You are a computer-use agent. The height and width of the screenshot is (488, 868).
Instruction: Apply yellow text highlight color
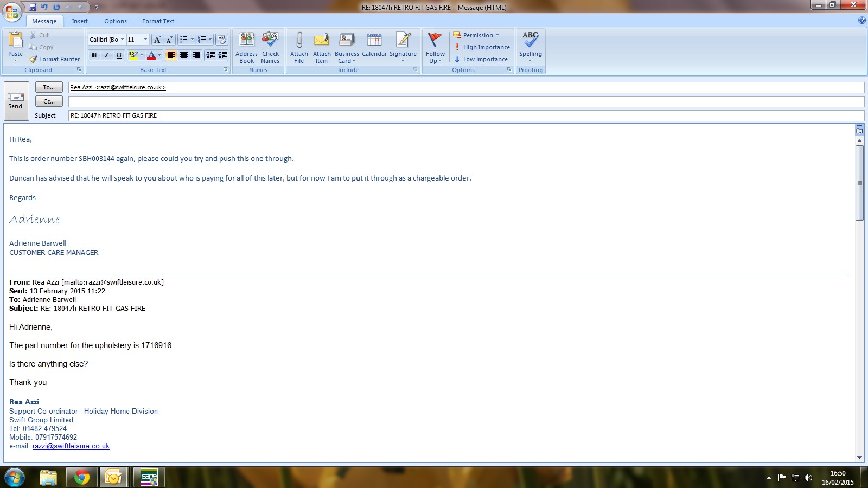[133, 55]
